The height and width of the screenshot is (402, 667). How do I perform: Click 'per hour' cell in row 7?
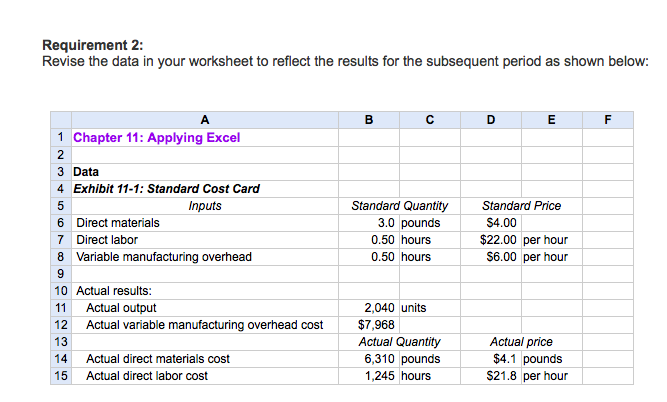pos(552,240)
